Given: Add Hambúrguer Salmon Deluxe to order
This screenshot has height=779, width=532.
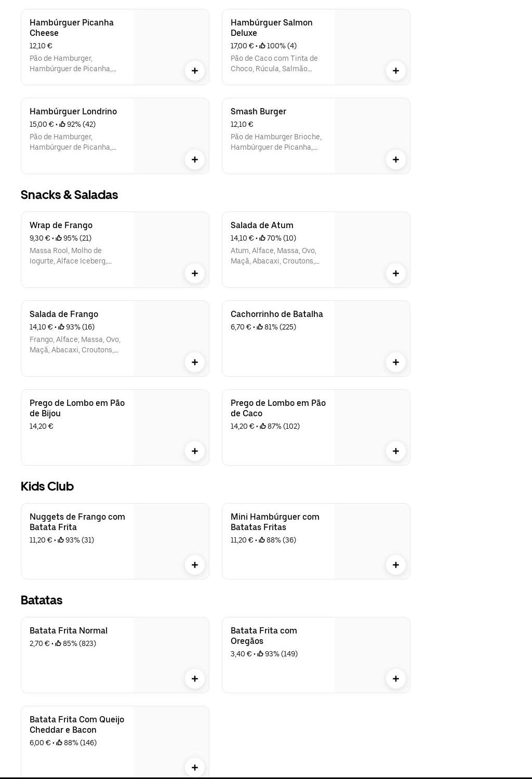Looking at the screenshot, I should (x=396, y=71).
